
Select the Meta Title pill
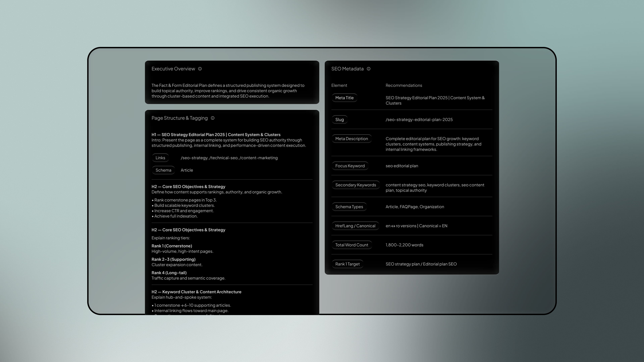(x=344, y=98)
